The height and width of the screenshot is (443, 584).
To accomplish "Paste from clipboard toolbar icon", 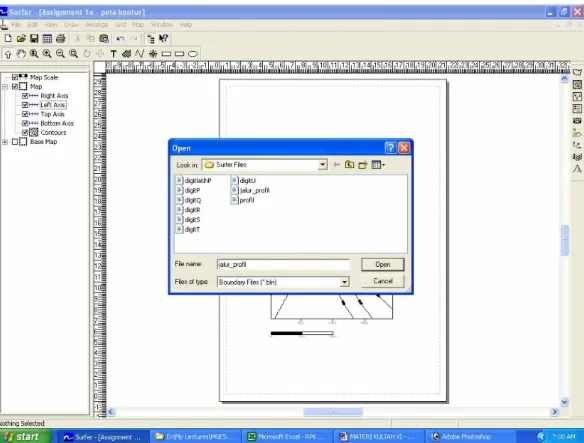I will coord(104,38).
